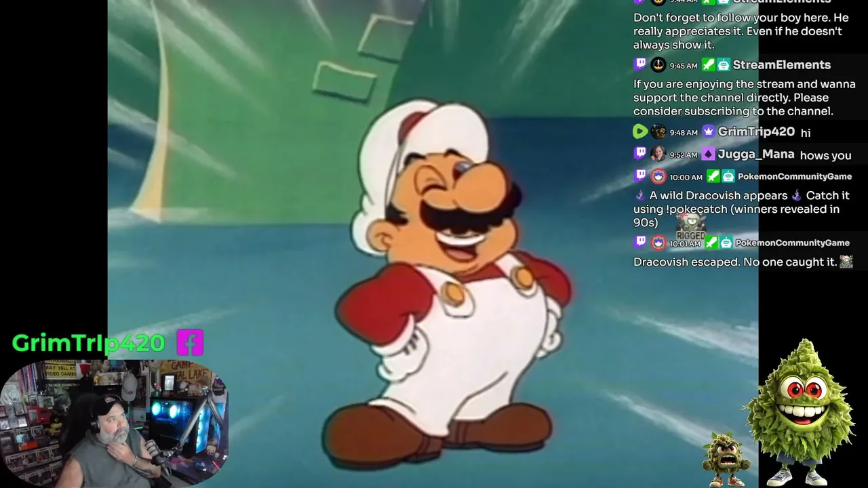Open the StreamElements username at 9:45 AM
Viewport: 868px width, 488px height.
click(x=782, y=65)
